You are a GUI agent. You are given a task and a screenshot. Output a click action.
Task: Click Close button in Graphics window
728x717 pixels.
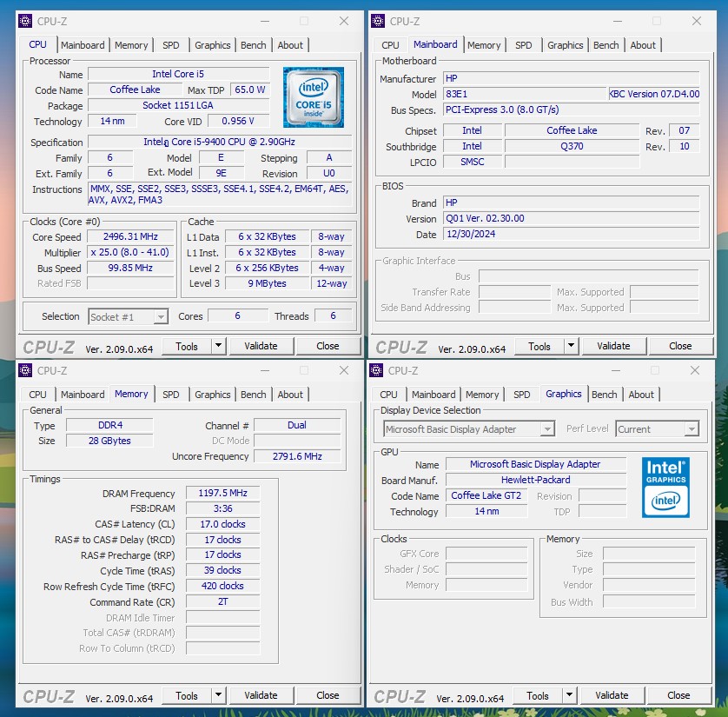pos(678,695)
